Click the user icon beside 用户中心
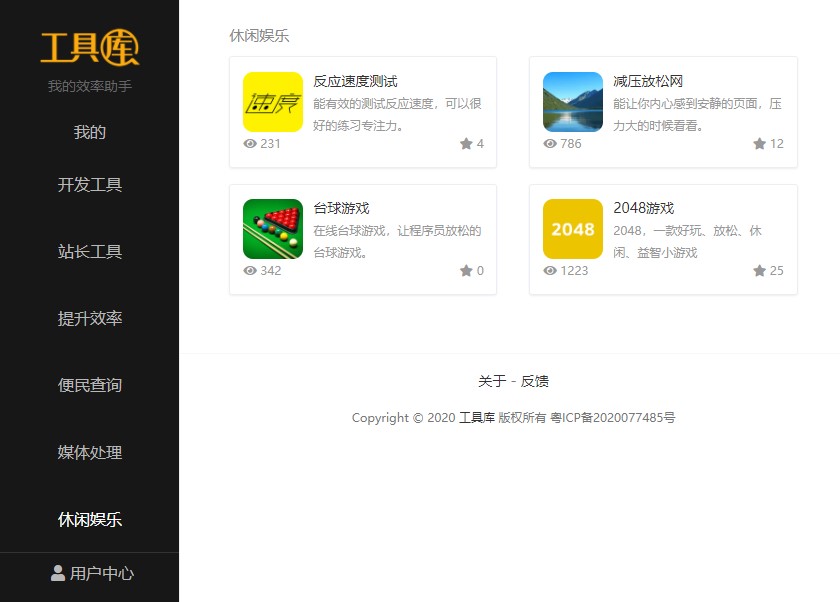 (x=58, y=573)
